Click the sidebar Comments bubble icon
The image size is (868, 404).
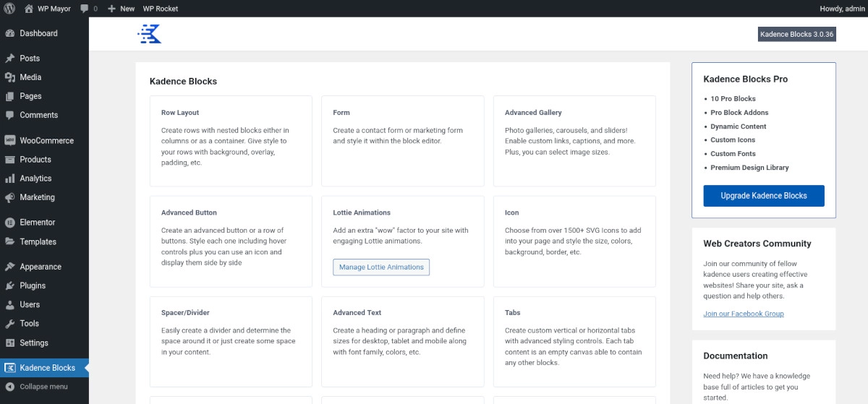coord(10,115)
